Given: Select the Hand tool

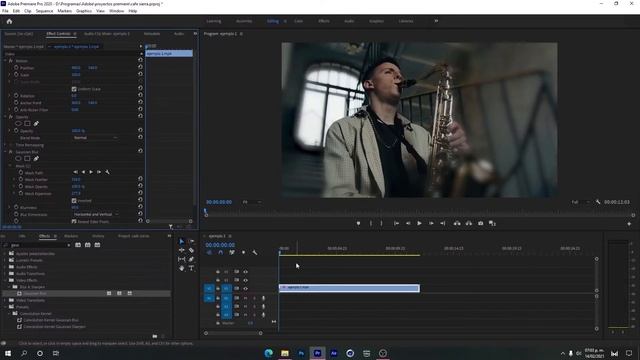Looking at the screenshot, I should click(182, 268).
